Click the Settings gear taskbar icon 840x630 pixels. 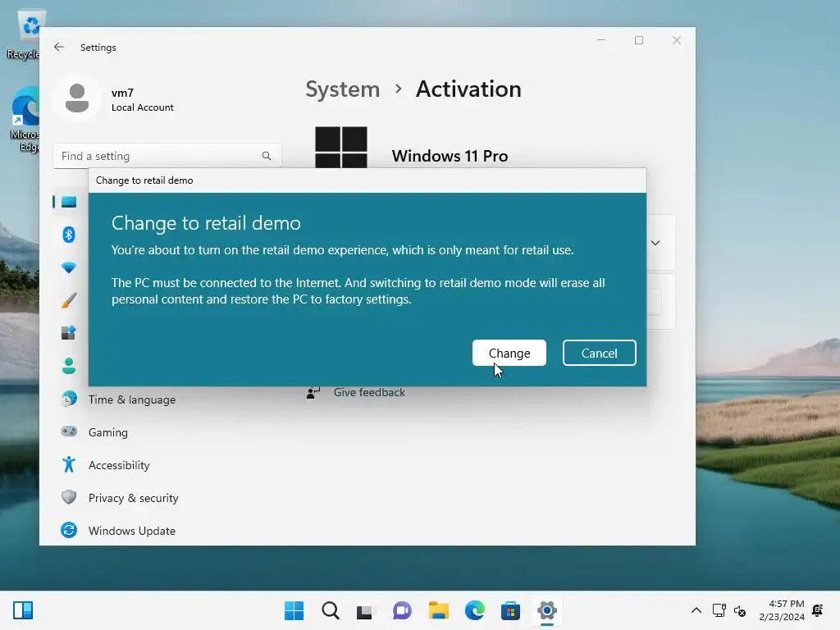pos(546,610)
